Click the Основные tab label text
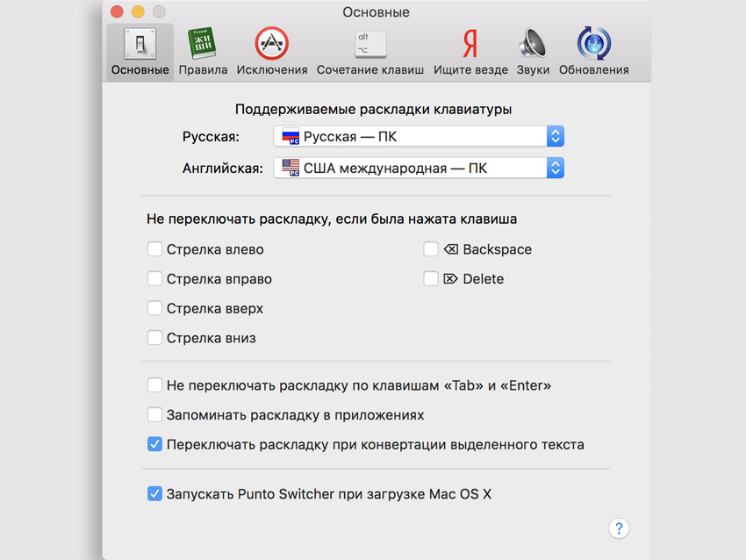This screenshot has width=746, height=560. (140, 70)
